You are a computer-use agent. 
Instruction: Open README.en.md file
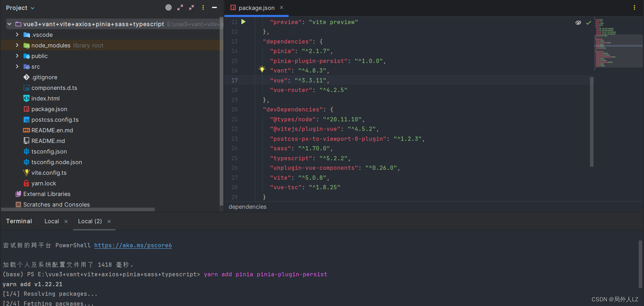(52, 130)
